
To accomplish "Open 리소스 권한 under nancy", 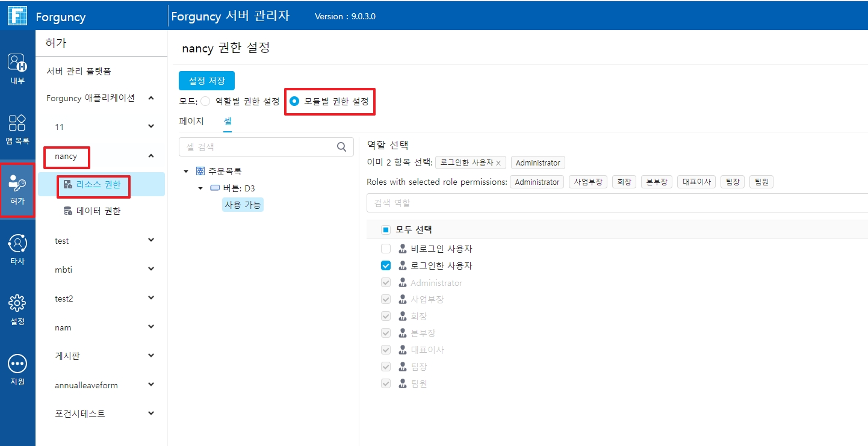I will (98, 185).
